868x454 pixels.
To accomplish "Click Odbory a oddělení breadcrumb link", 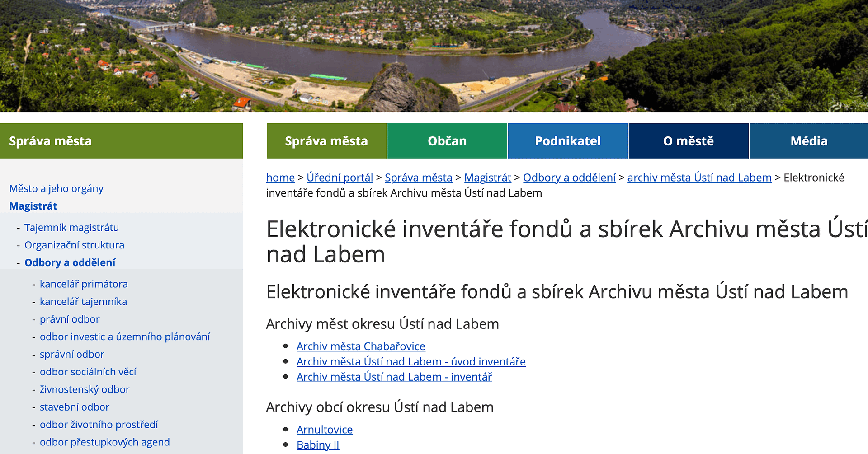I will click(x=569, y=178).
